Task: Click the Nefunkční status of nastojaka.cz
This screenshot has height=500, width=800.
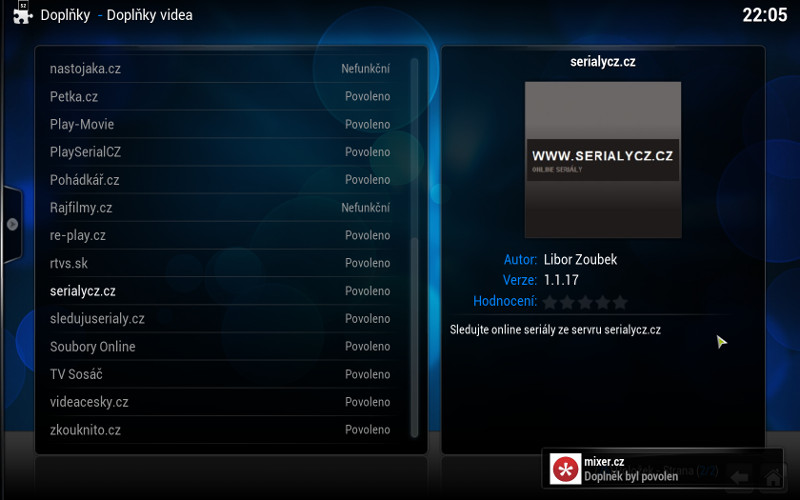Action: coord(365,69)
